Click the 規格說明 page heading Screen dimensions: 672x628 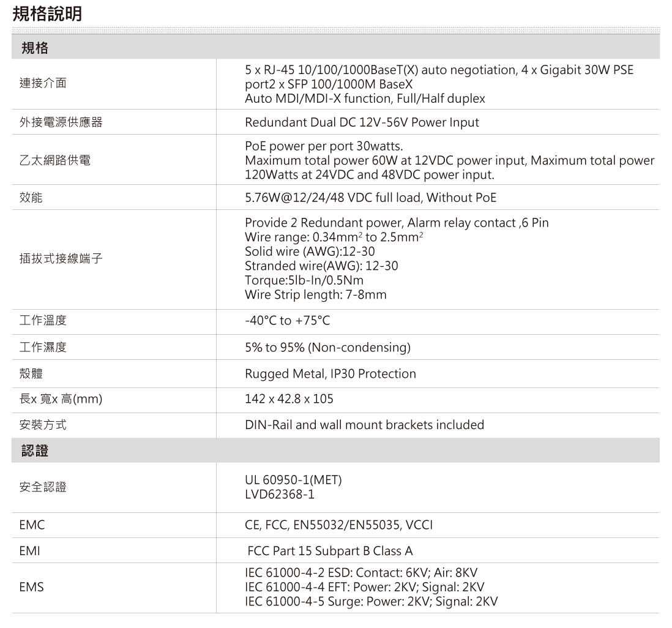tap(47, 14)
